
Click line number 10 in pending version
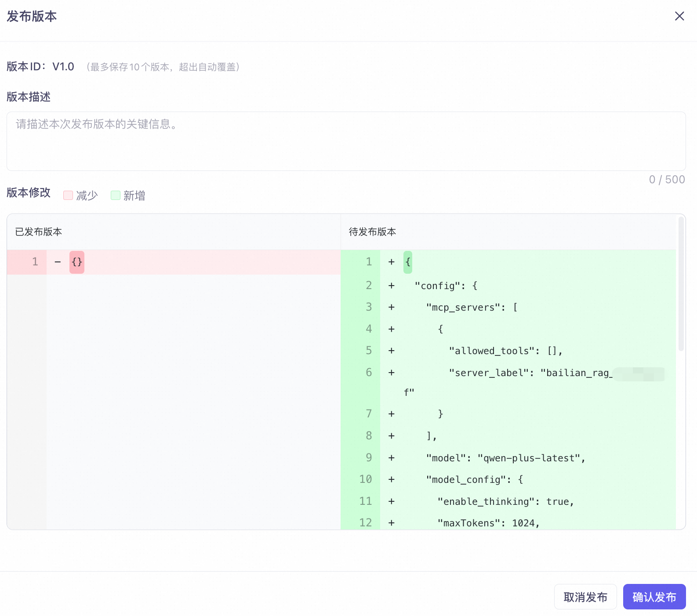pos(366,479)
